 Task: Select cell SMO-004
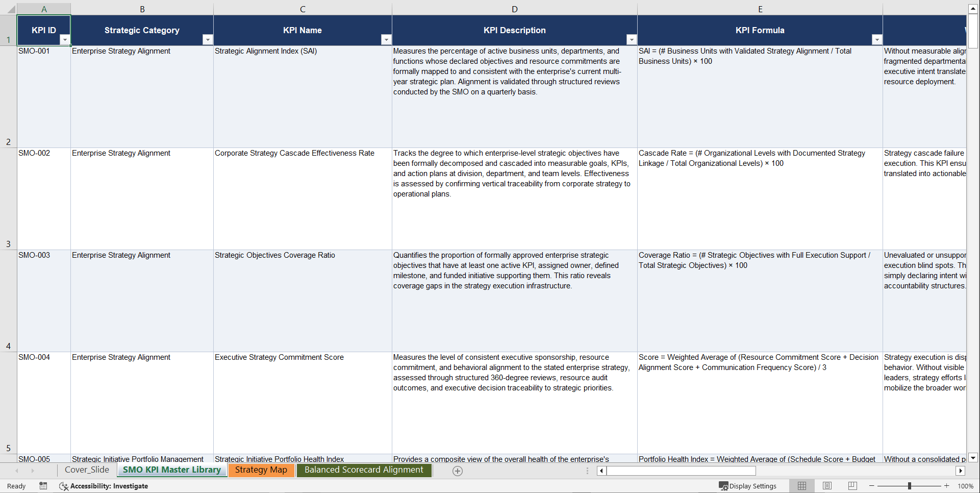point(44,403)
